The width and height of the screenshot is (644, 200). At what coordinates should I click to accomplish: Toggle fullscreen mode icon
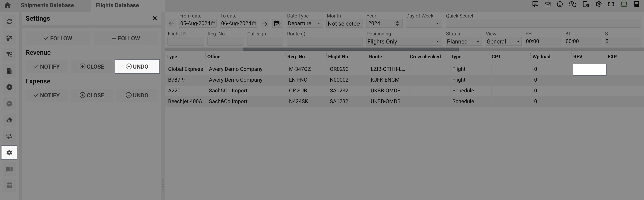pyautogui.click(x=611, y=4)
